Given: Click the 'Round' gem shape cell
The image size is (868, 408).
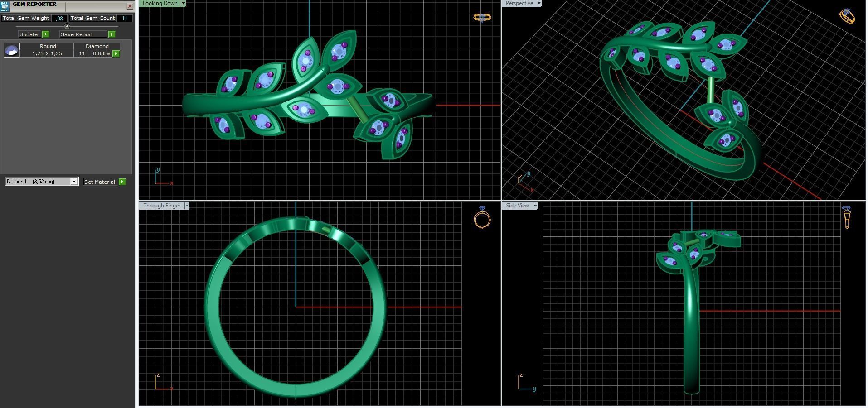Looking at the screenshot, I should [48, 46].
